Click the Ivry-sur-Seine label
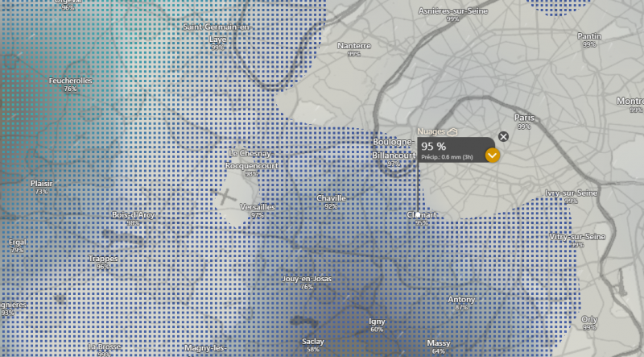The image size is (644, 357). [x=571, y=193]
